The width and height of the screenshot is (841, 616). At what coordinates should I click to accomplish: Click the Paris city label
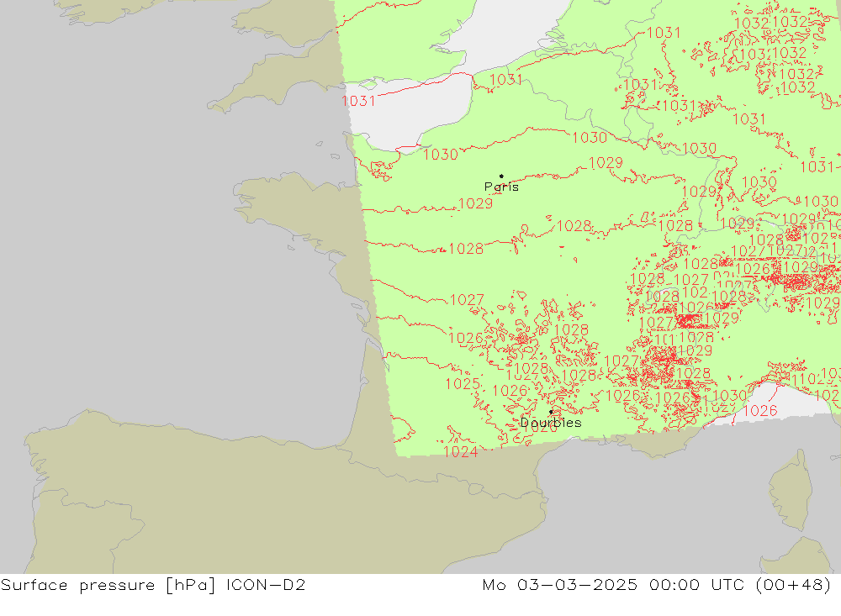pyautogui.click(x=501, y=187)
